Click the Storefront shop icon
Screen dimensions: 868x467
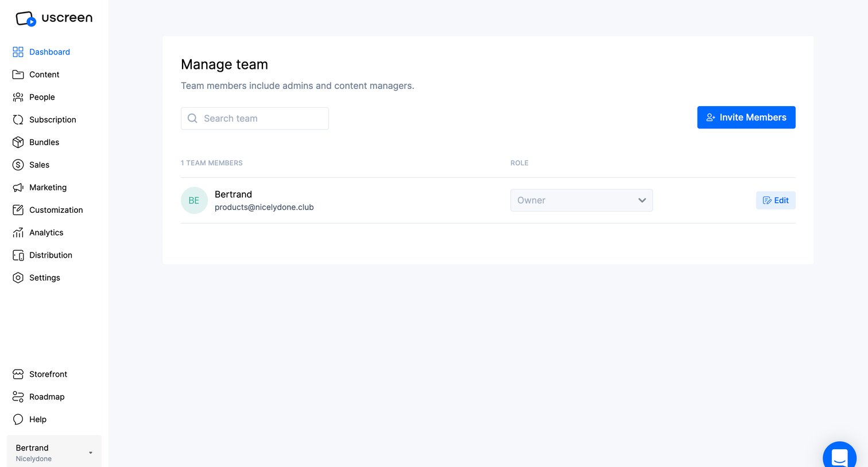18,374
